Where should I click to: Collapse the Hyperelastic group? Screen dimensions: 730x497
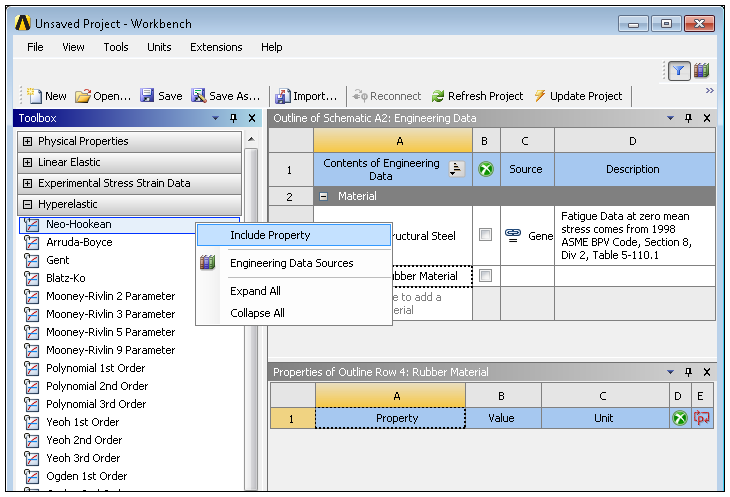(27, 204)
